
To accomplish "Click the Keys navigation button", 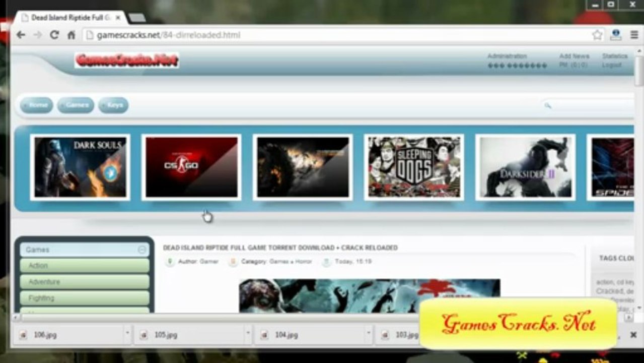I will pos(113,105).
